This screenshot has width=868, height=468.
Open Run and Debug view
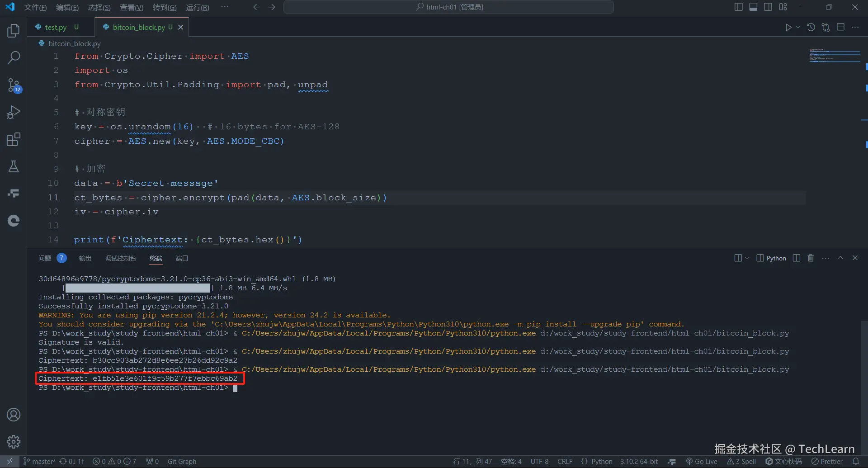[x=14, y=112]
